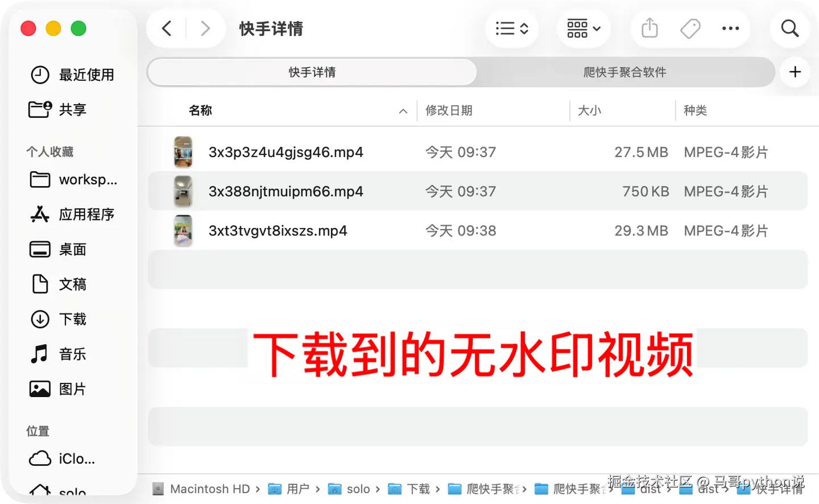
Task: Switch to the 爬快手聚合软件 tab
Action: tap(624, 72)
